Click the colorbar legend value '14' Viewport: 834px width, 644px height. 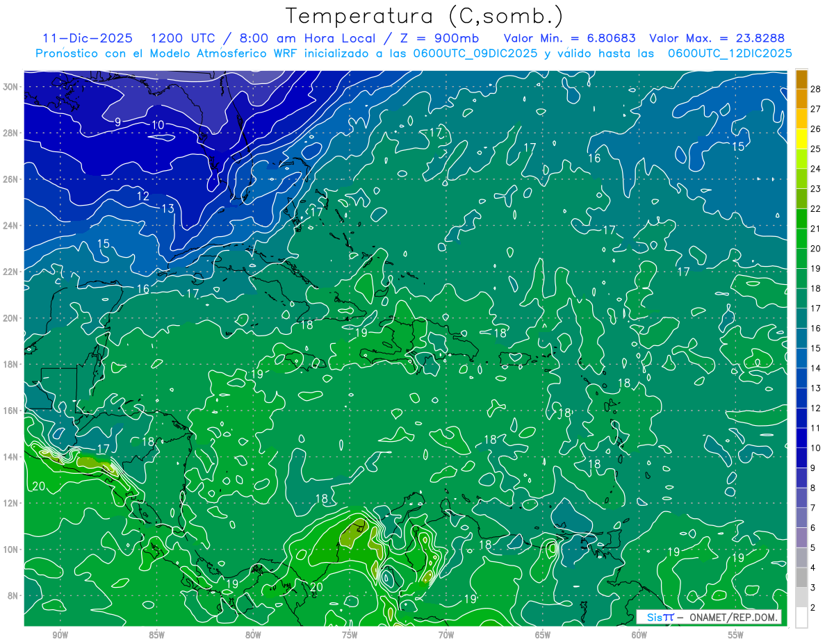pyautogui.click(x=815, y=368)
